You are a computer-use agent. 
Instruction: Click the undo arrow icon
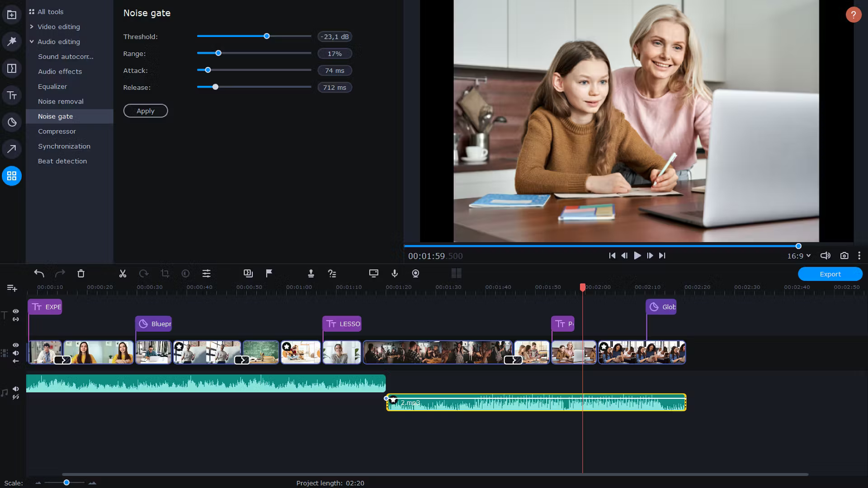point(39,273)
